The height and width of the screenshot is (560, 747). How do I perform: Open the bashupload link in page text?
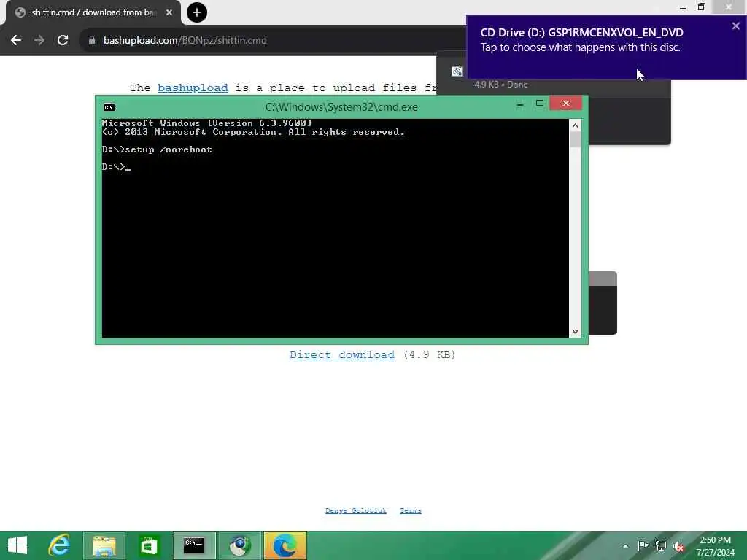[193, 88]
